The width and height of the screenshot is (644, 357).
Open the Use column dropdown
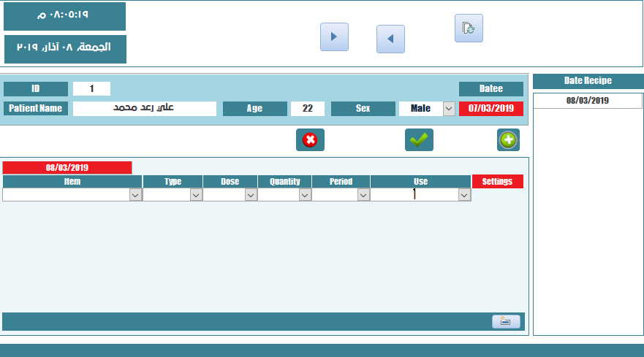coord(464,195)
